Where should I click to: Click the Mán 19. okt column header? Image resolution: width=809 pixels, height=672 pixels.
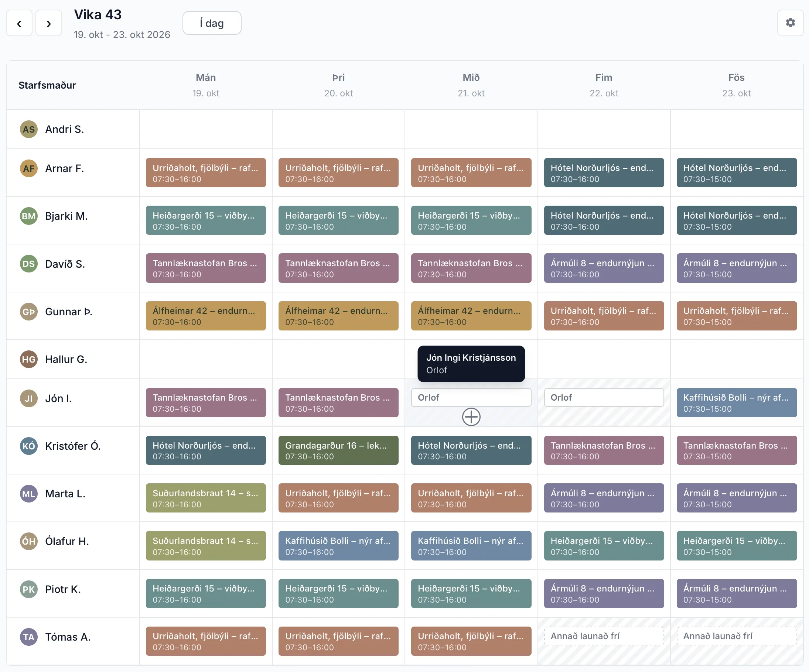click(206, 85)
